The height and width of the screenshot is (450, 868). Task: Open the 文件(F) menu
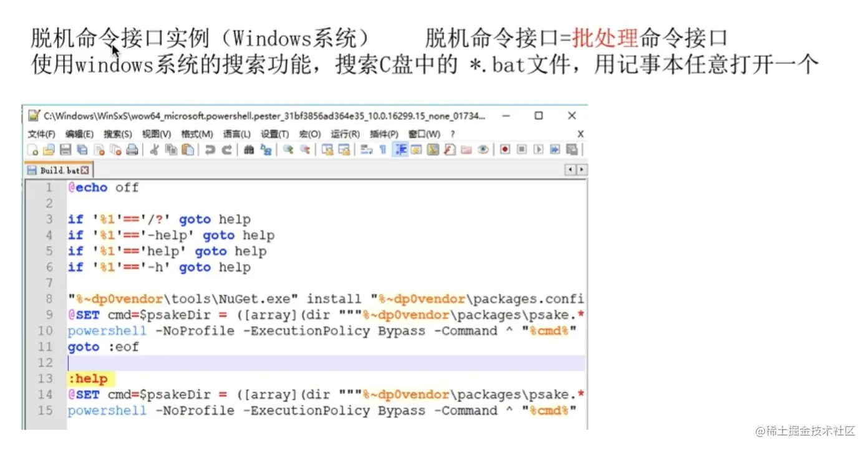[x=41, y=134]
